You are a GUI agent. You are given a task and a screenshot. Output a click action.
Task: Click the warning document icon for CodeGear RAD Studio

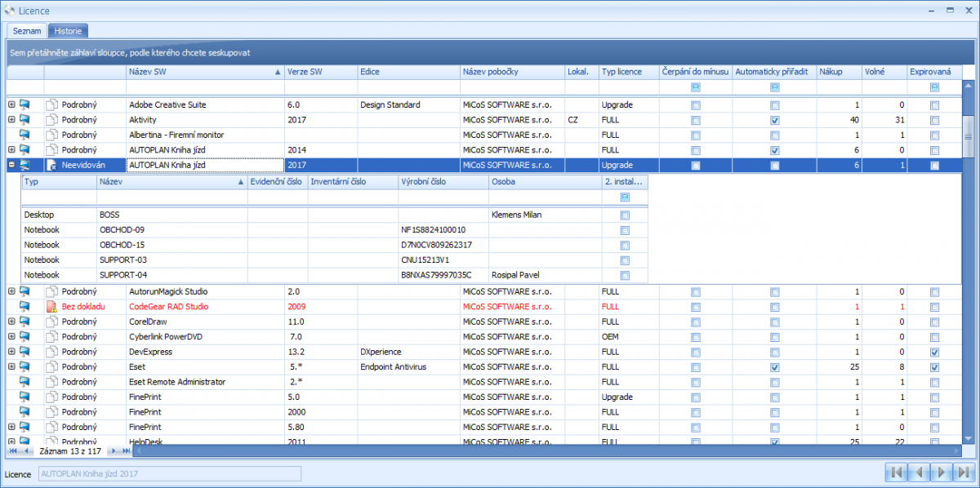click(52, 307)
